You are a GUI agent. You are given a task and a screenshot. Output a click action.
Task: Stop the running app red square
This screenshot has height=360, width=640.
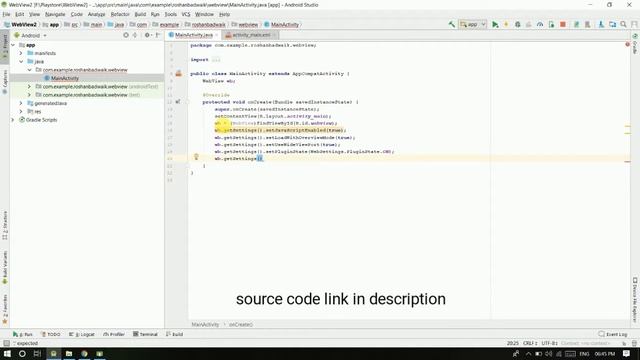[563, 24]
